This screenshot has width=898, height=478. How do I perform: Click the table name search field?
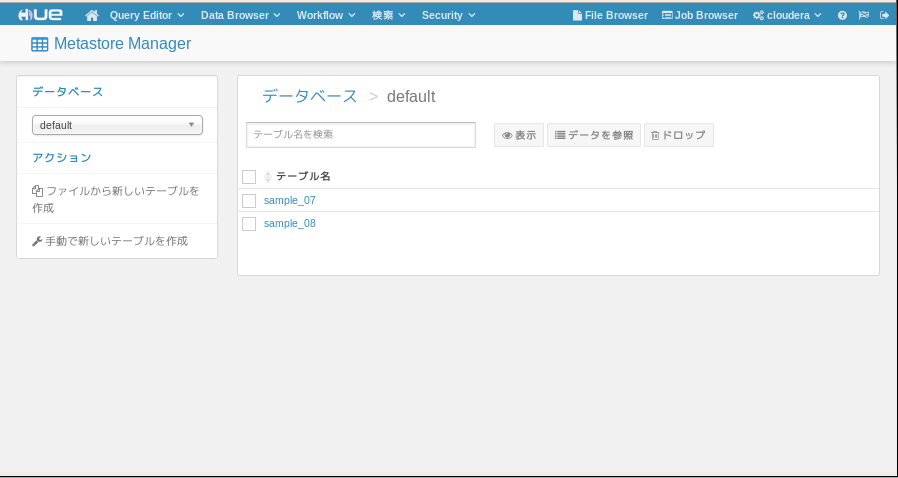361,135
